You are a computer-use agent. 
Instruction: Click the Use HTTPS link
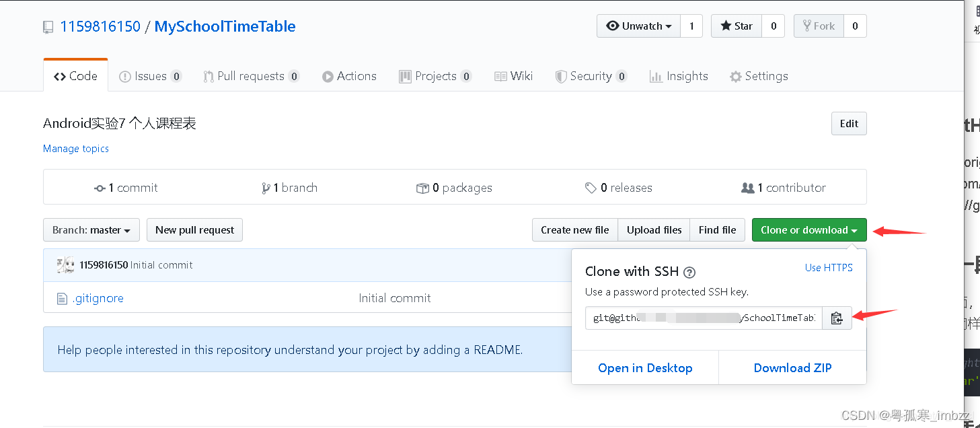[829, 268]
